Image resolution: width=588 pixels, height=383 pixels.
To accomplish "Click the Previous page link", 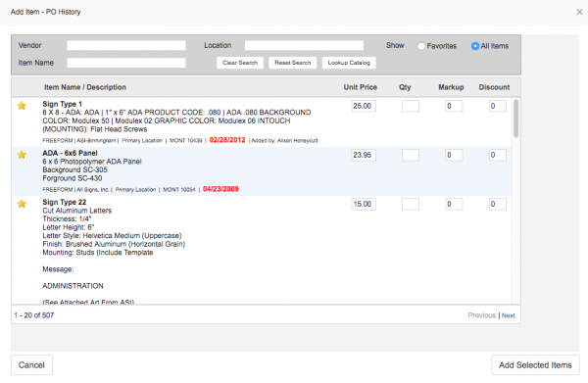I will tap(481, 315).
